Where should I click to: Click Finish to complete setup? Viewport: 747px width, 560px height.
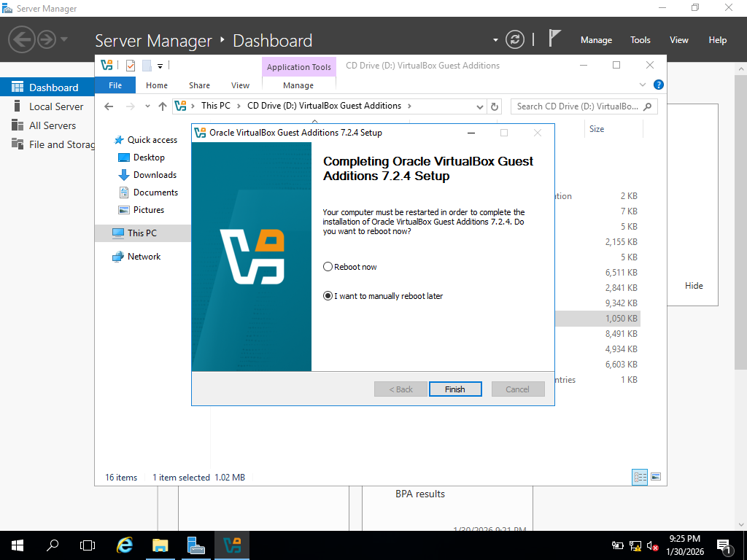455,389
